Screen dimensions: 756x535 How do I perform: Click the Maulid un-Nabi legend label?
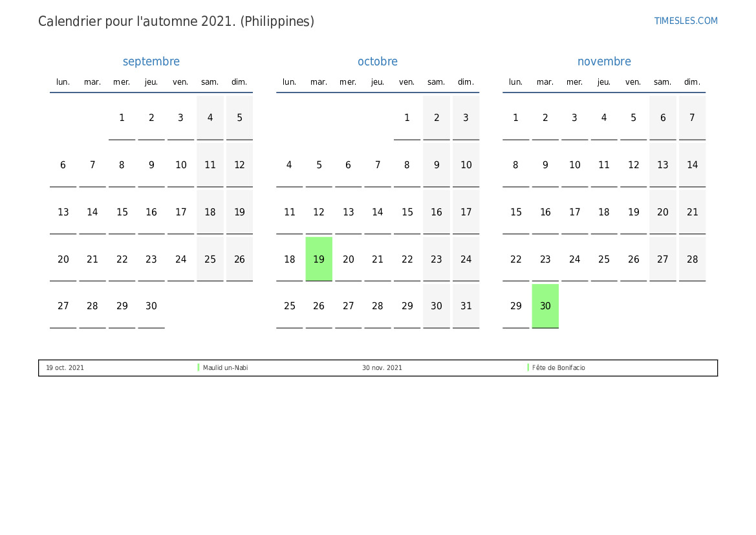(226, 368)
